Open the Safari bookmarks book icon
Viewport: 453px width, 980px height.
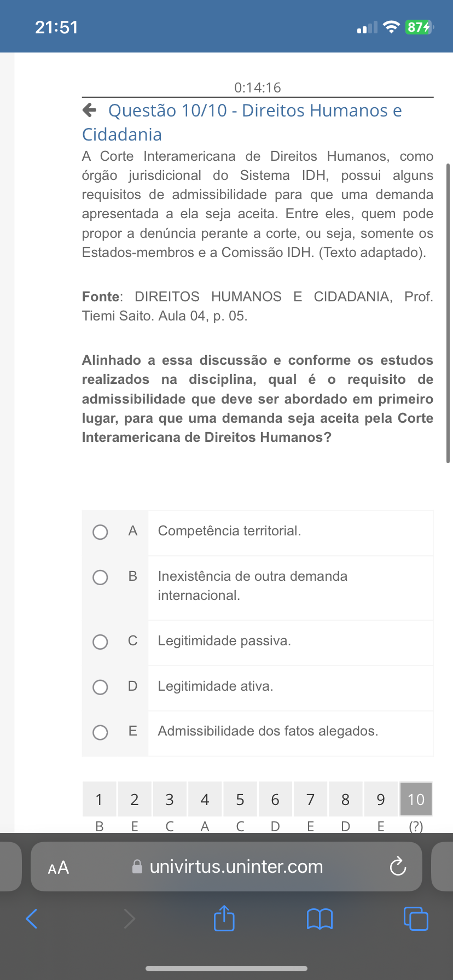tap(320, 919)
